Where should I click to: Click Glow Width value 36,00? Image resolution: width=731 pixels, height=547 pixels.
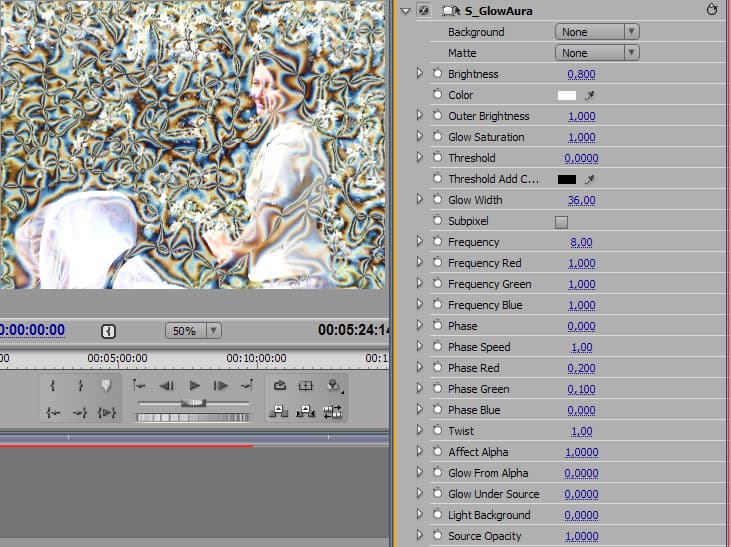581,200
